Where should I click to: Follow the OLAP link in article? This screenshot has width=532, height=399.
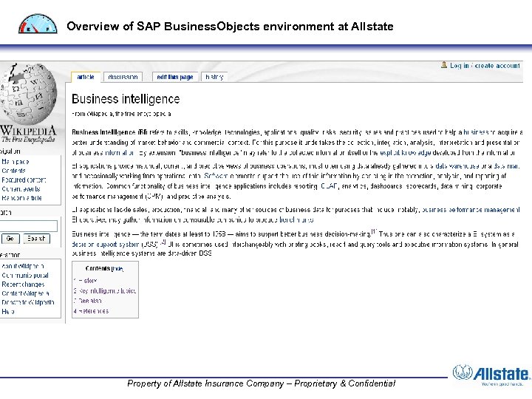tap(328, 186)
